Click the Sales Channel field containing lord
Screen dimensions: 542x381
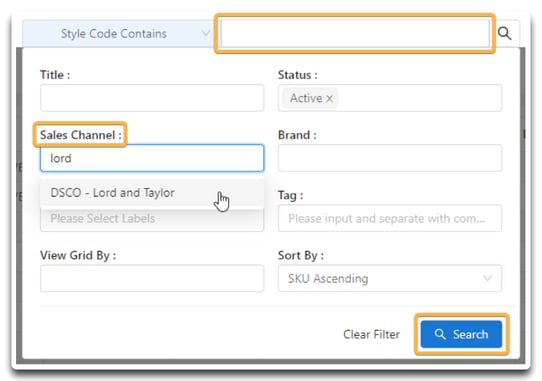tap(152, 158)
